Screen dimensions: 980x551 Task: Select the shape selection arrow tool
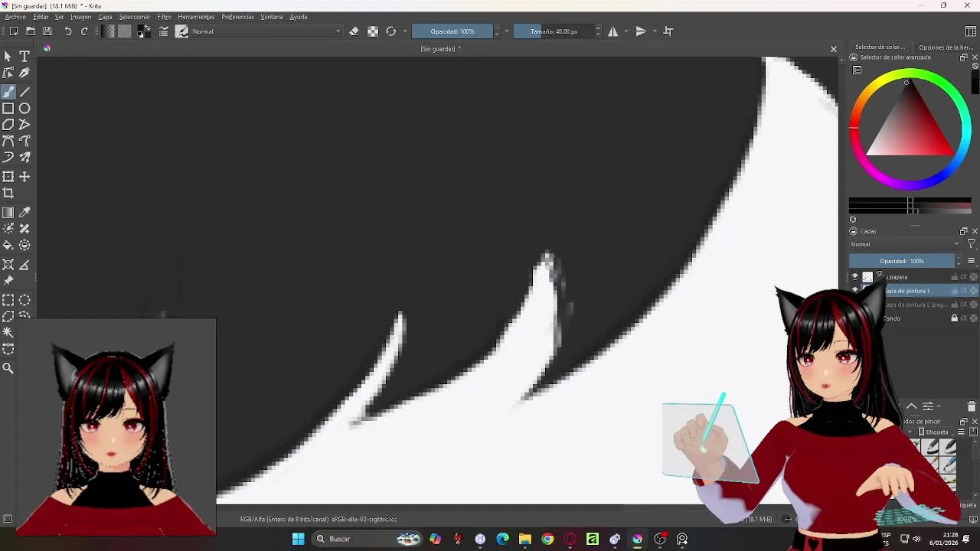point(8,57)
